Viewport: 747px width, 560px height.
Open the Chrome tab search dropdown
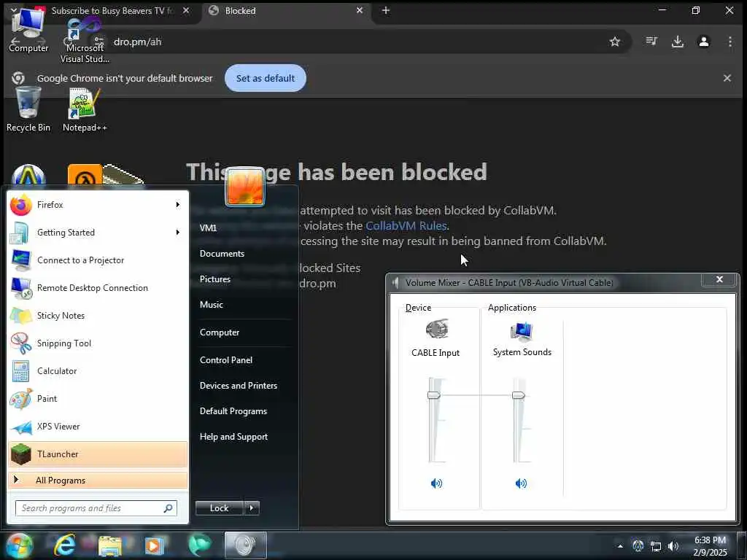[13, 10]
